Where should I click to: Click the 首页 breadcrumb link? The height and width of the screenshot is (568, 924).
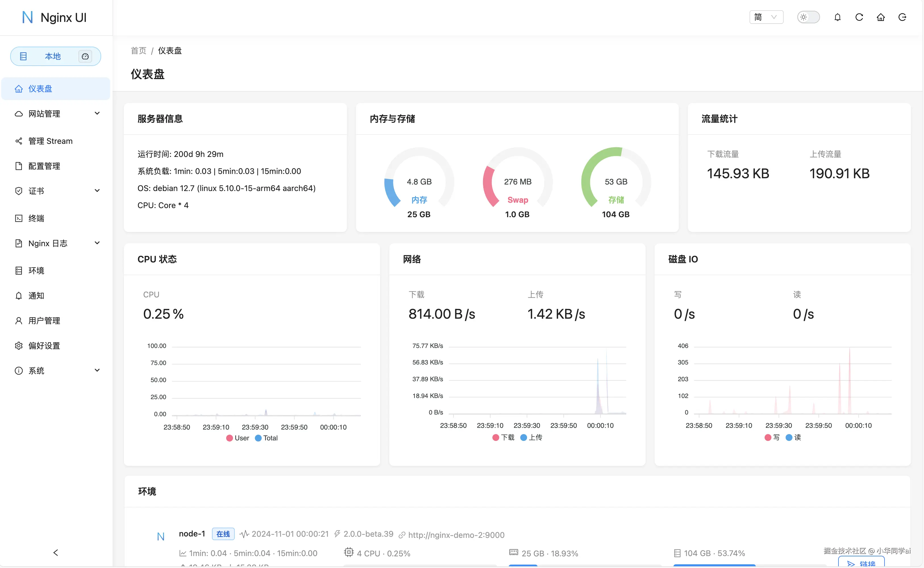tap(138, 51)
